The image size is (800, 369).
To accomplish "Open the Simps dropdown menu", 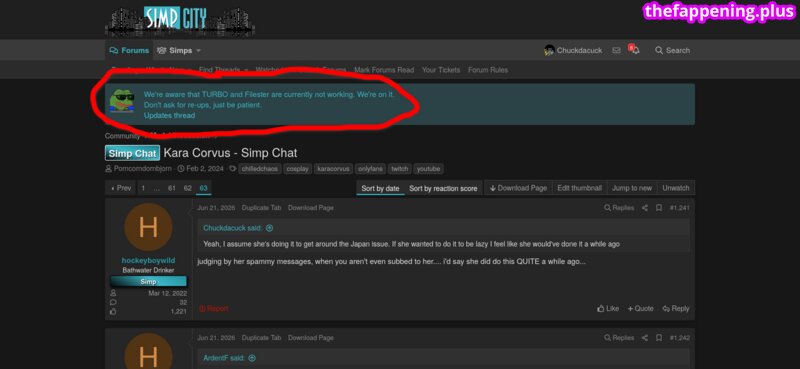I will 179,51.
